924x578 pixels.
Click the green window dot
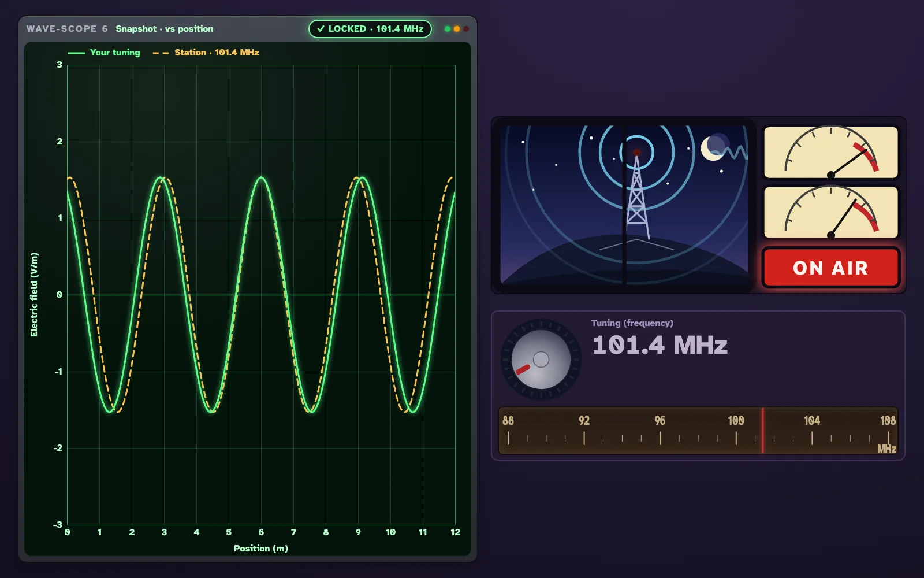(x=447, y=29)
